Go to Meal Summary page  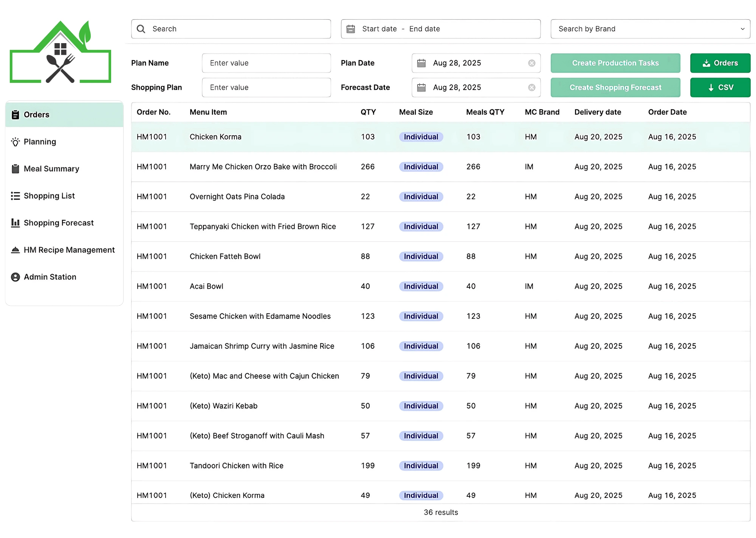51,169
